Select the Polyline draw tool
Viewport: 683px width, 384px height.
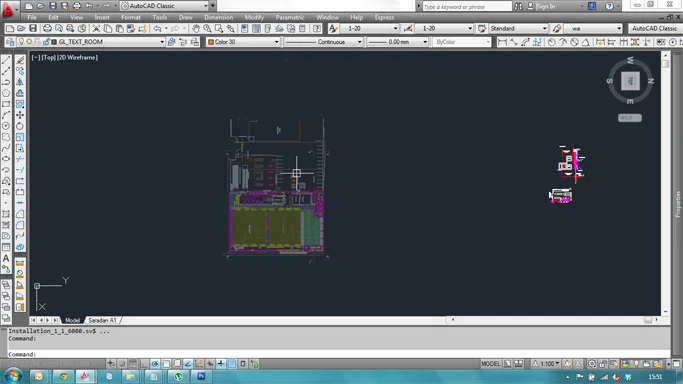(x=6, y=82)
